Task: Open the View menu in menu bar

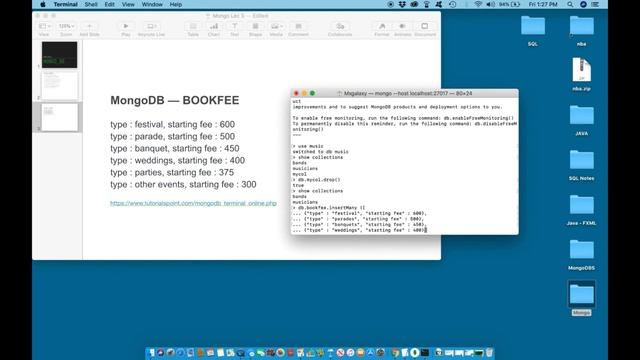Action: pyautogui.click(x=128, y=4)
